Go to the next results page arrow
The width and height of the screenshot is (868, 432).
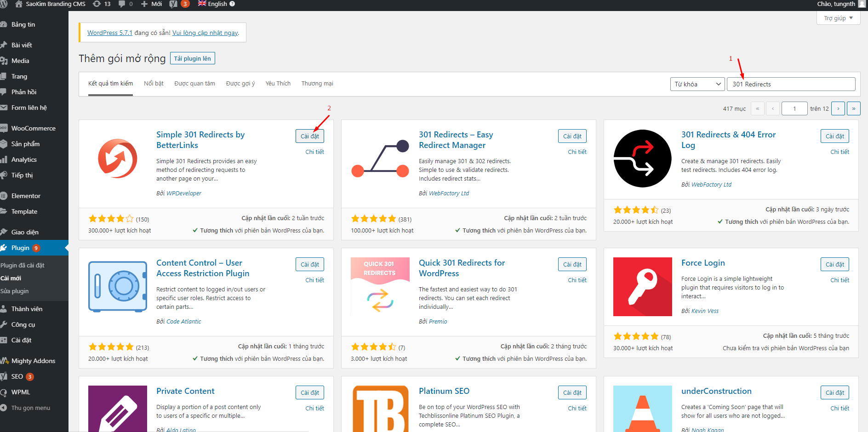(838, 108)
